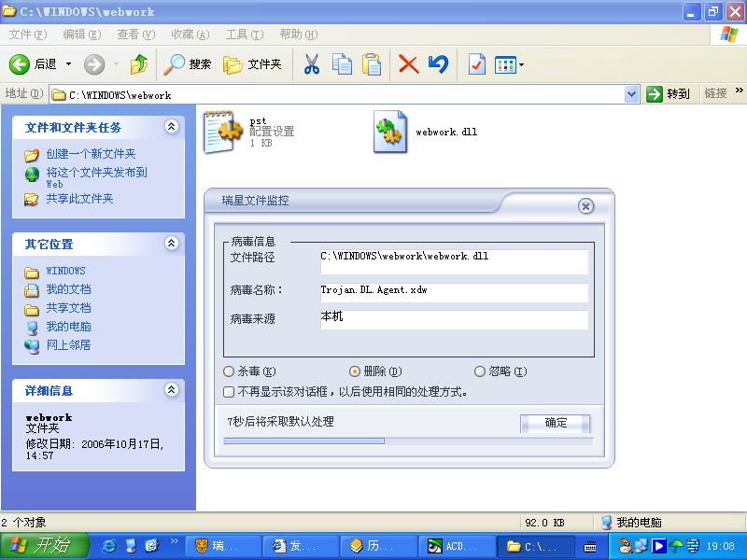Screen dimensions: 747x560
Task: Click the Properties checkmark icon
Action: coord(477,64)
